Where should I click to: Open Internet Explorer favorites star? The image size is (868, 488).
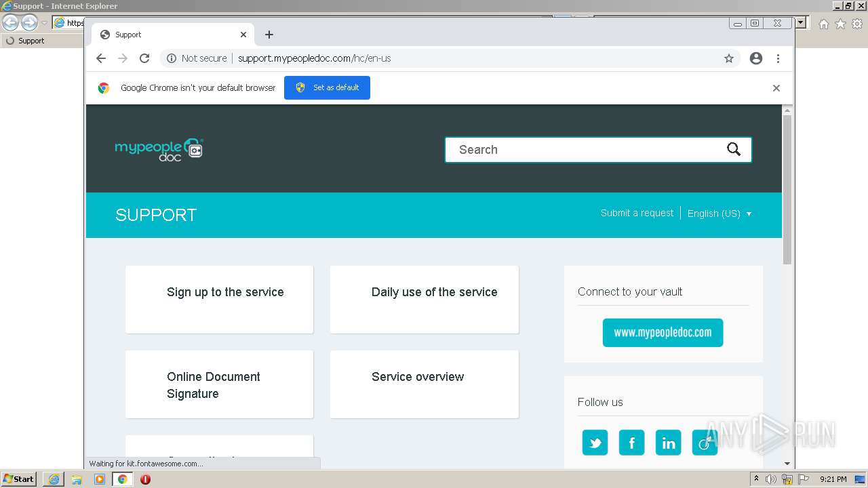(x=840, y=24)
